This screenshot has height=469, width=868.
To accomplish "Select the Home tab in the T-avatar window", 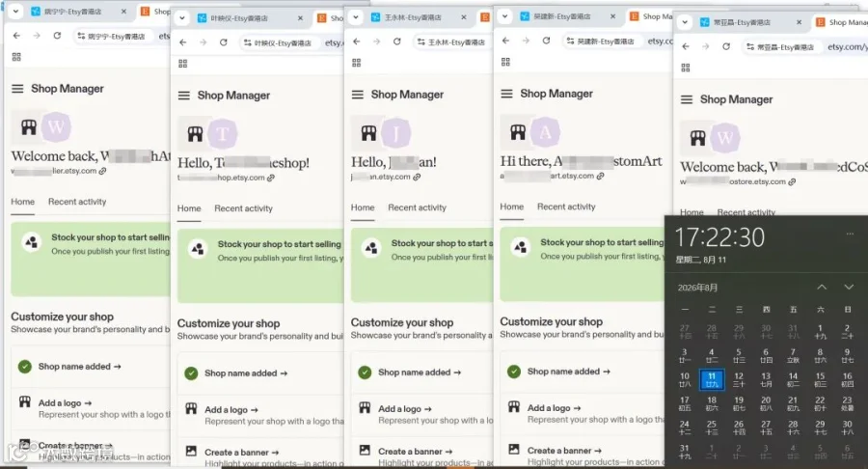I will [189, 208].
